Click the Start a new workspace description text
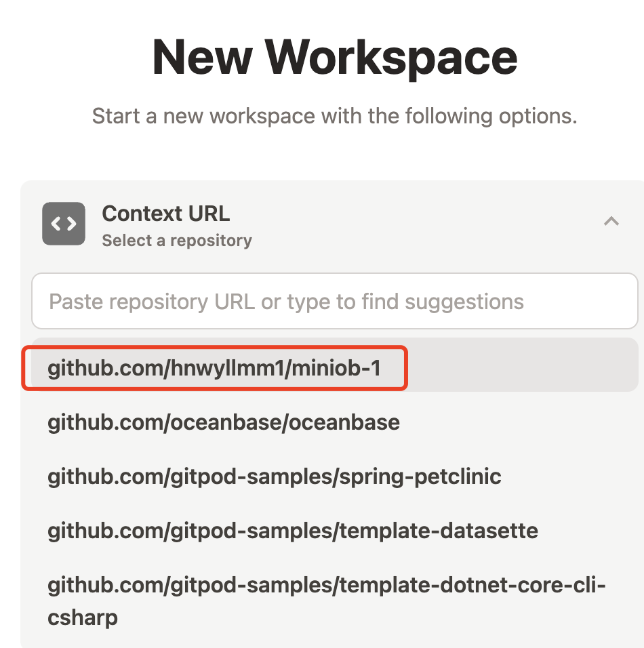644x648 pixels. tap(334, 116)
